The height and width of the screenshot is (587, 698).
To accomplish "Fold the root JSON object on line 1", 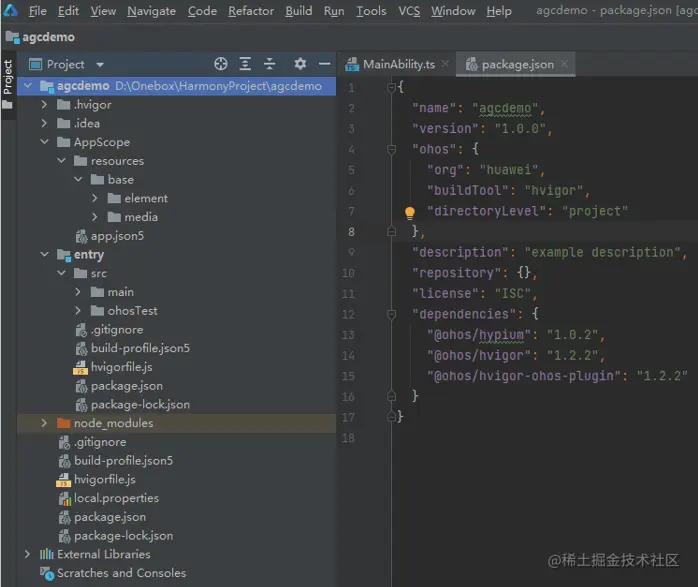I will (391, 88).
